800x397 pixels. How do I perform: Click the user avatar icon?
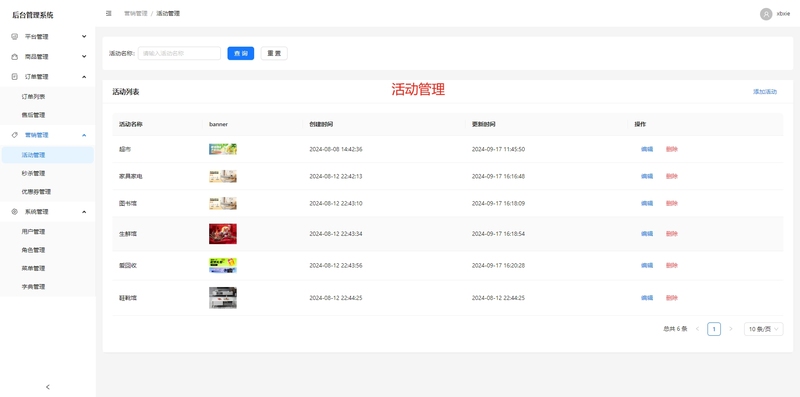click(766, 14)
